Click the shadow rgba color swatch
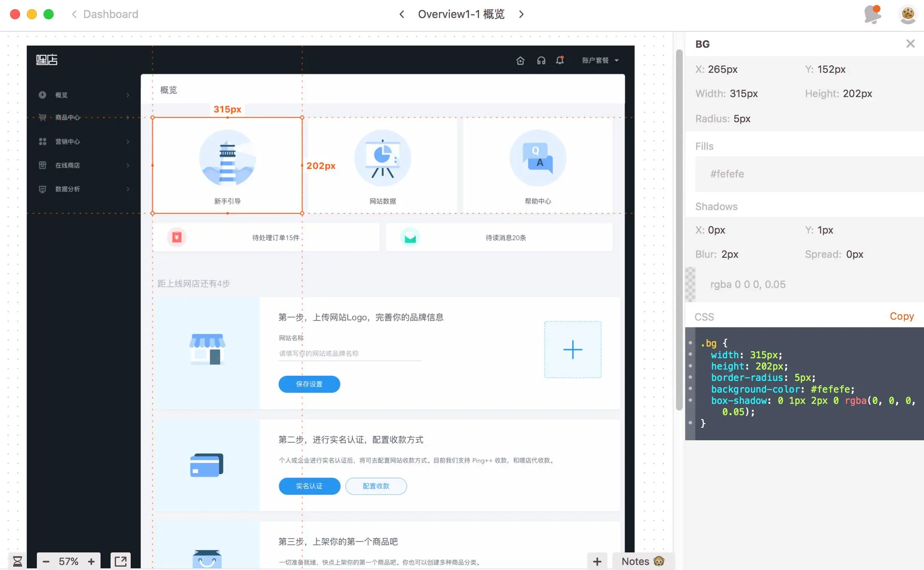Screen dimensions: 924x570 point(690,285)
